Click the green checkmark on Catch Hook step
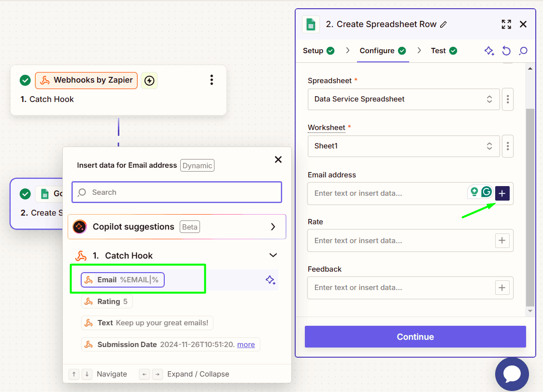 (25, 80)
